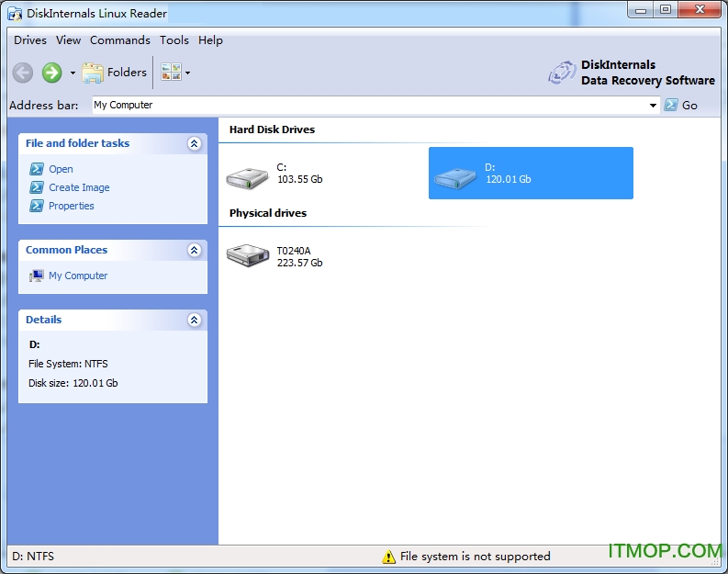Open the Tools menu
Image resolution: width=728 pixels, height=574 pixels.
pyautogui.click(x=174, y=40)
